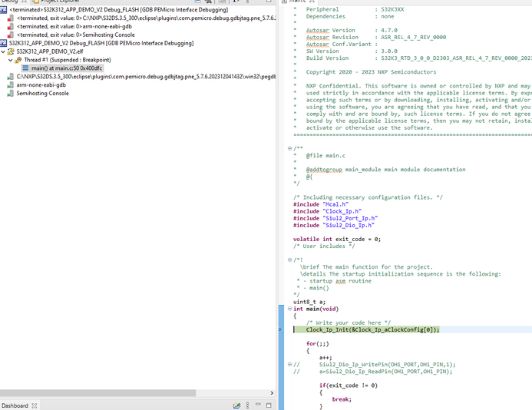
Task: Click the Debug view horizontal scrollbar thumb
Action: click(97, 392)
